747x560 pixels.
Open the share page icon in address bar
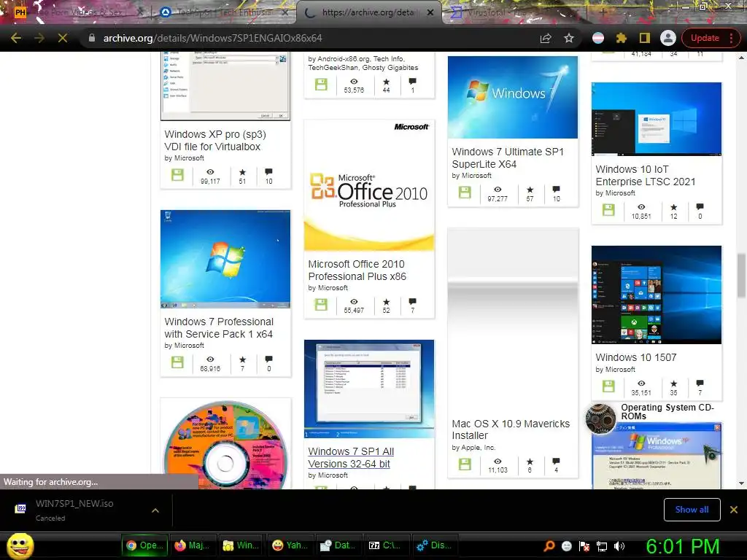pyautogui.click(x=546, y=38)
